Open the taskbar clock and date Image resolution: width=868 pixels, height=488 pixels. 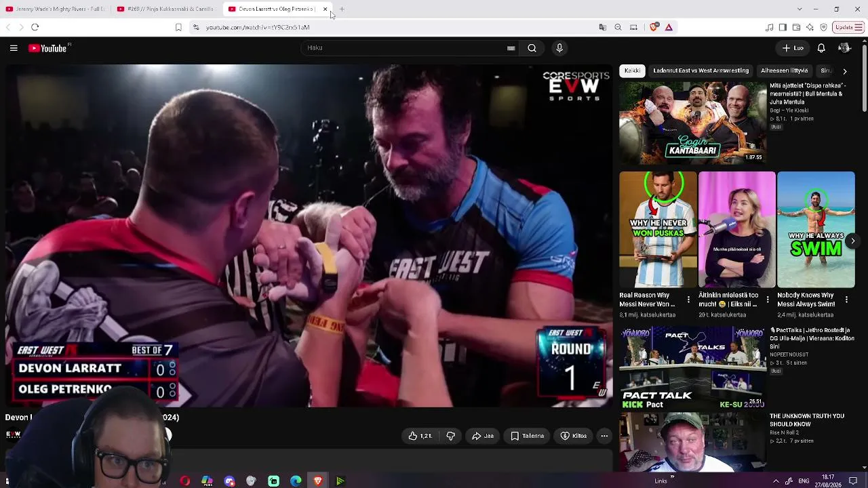point(828,481)
